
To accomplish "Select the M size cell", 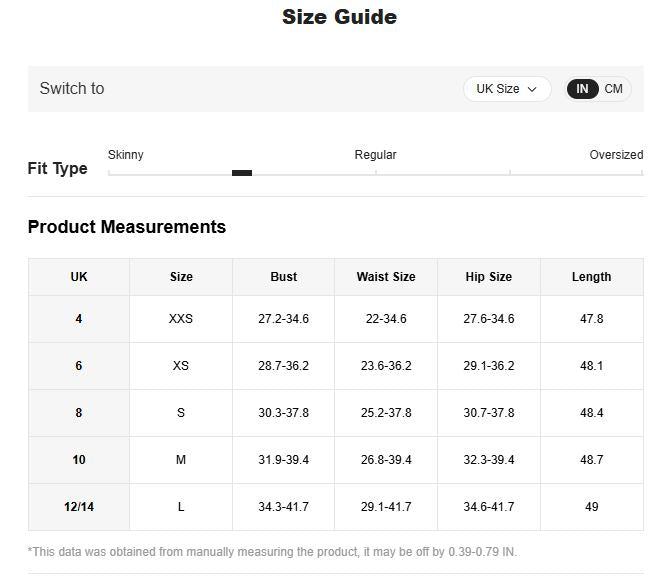I will click(x=181, y=460).
